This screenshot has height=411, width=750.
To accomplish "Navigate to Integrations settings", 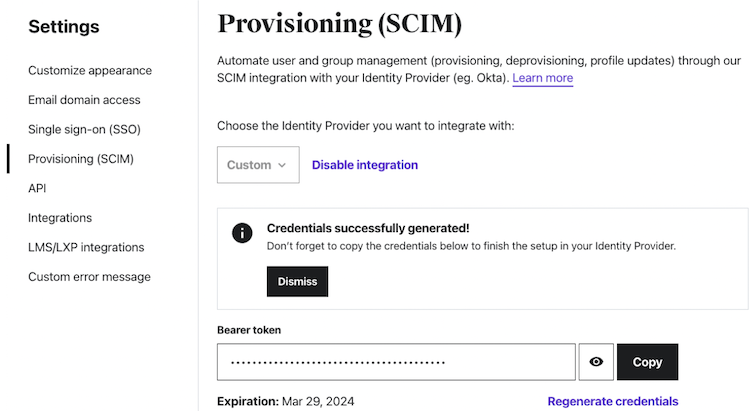I will tap(60, 218).
